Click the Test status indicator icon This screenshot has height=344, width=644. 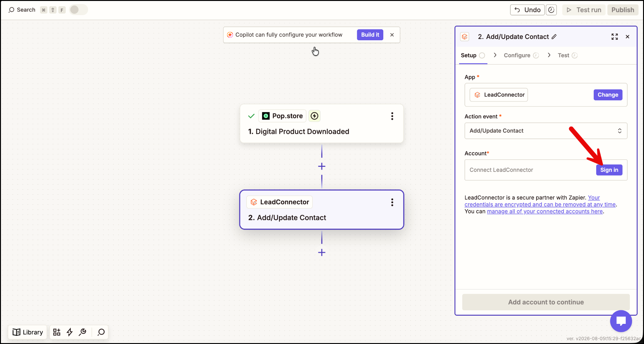(575, 55)
